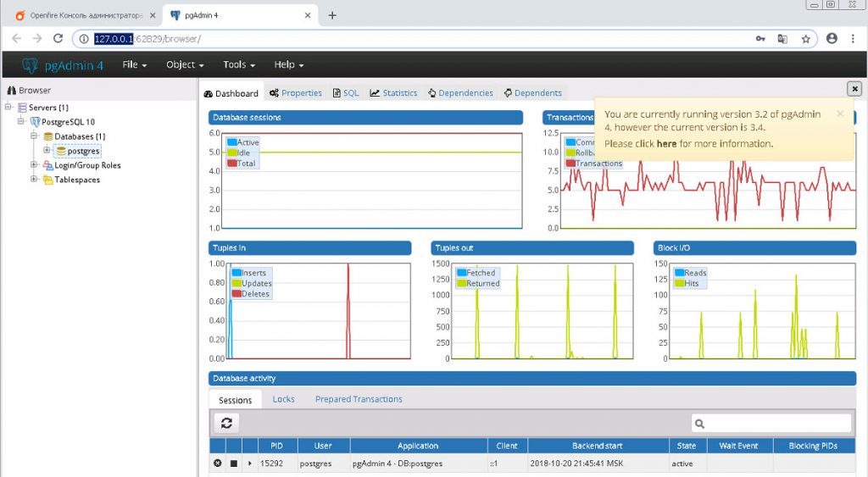Select Login/Group Roles item
The image size is (868, 477).
point(87,165)
